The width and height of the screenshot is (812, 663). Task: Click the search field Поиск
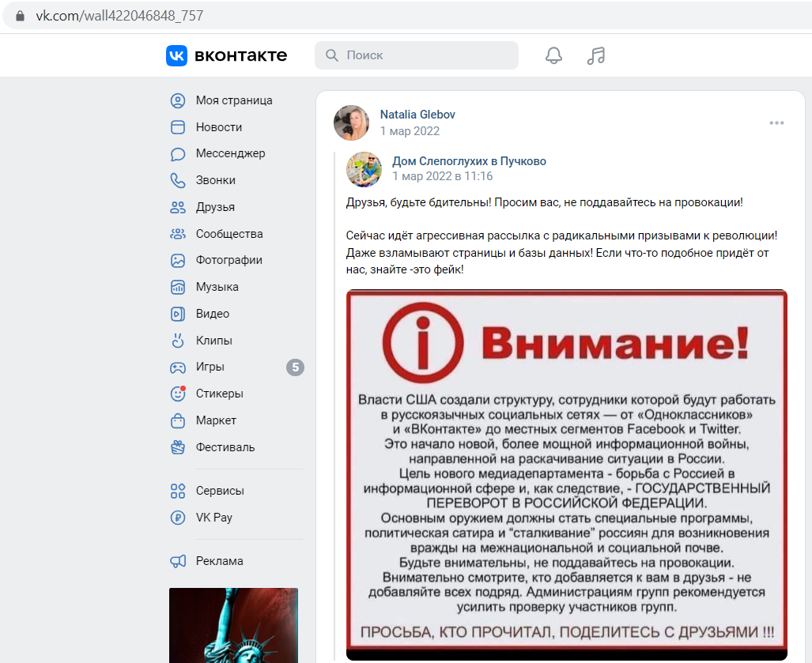(x=417, y=55)
